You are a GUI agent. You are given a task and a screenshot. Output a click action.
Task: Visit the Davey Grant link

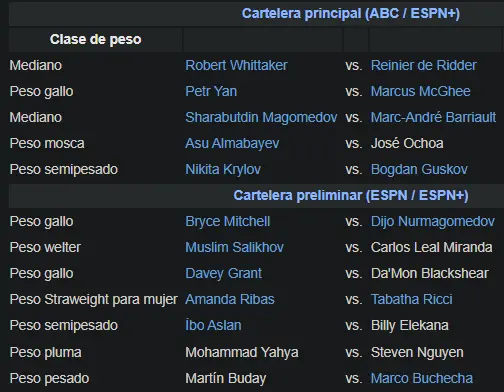point(223,273)
